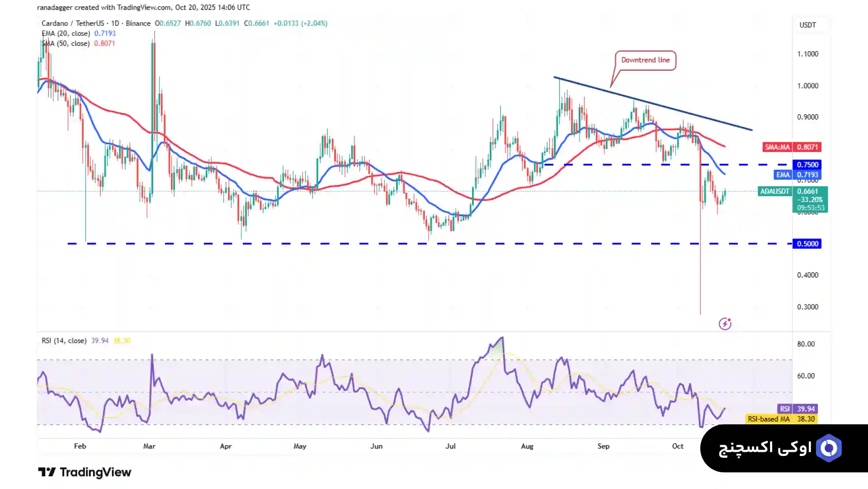
Task: Click the Jul label on time axis
Action: [450, 446]
